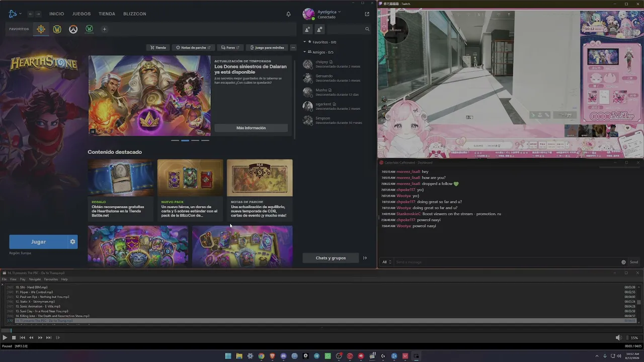This screenshot has height=362, width=644.
Task: Open the TIENDA tab in Battle.net
Action: tap(107, 14)
